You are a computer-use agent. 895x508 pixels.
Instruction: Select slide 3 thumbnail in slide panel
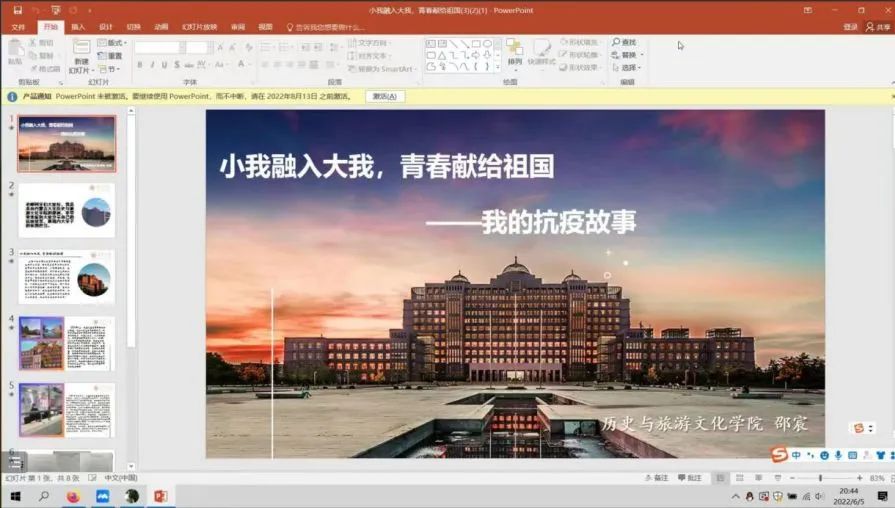point(67,277)
